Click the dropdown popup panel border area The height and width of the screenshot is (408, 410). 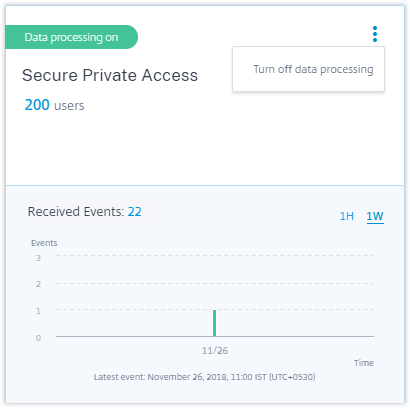[308, 69]
